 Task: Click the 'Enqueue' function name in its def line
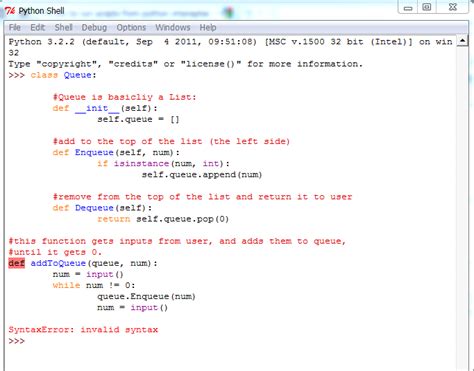tap(94, 152)
